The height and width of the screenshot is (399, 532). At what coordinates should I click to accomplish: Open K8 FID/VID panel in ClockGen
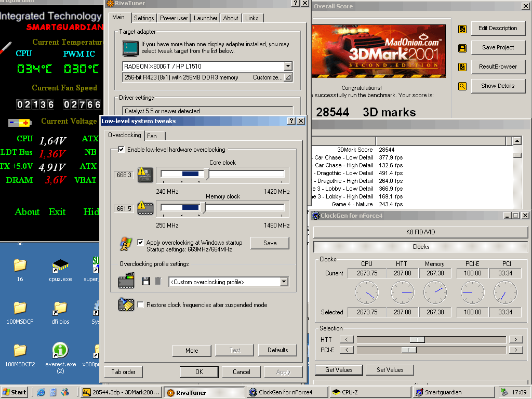[420, 232]
